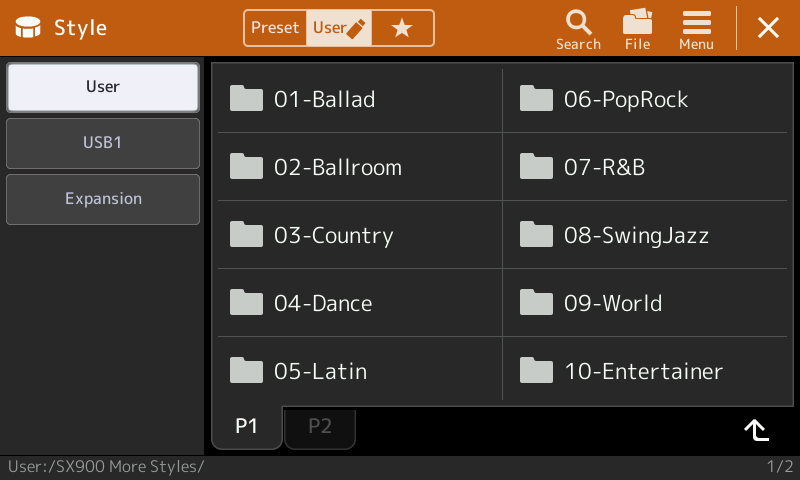Choose the Expansion location
This screenshot has height=480, width=800.
click(103, 199)
